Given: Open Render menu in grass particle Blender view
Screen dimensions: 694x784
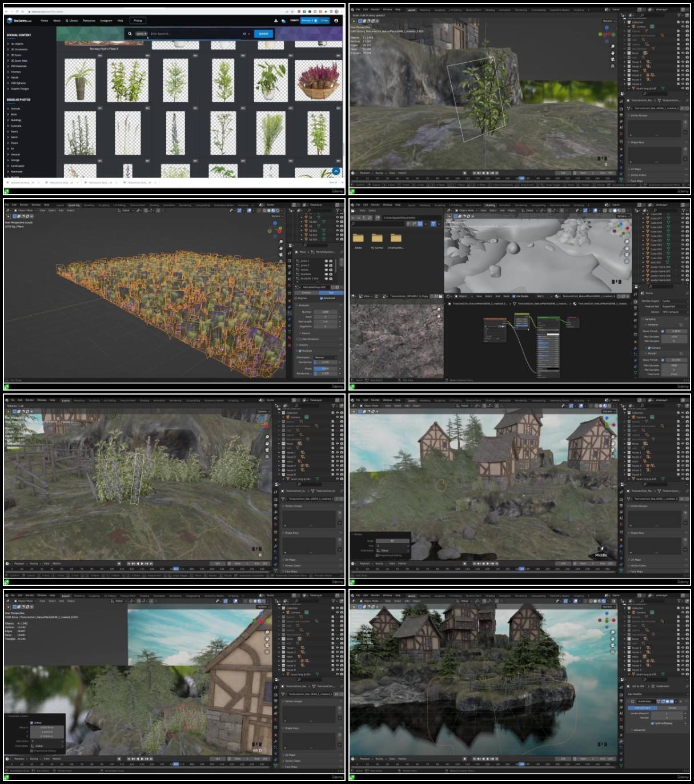Looking at the screenshot, I should (x=24, y=204).
